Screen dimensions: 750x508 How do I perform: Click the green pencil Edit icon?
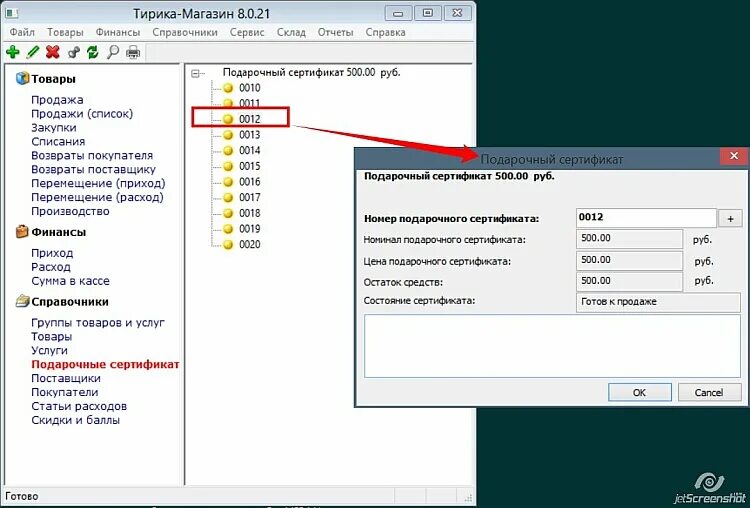(x=33, y=52)
